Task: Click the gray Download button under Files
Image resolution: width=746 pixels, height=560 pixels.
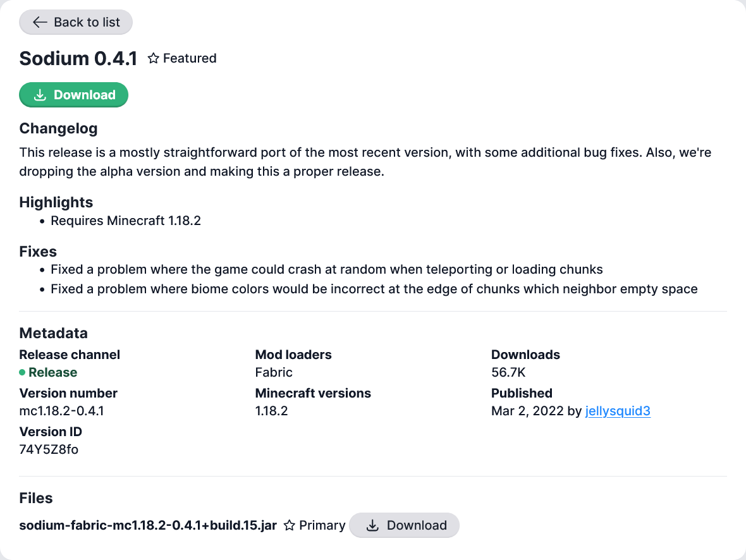Action: click(x=404, y=525)
